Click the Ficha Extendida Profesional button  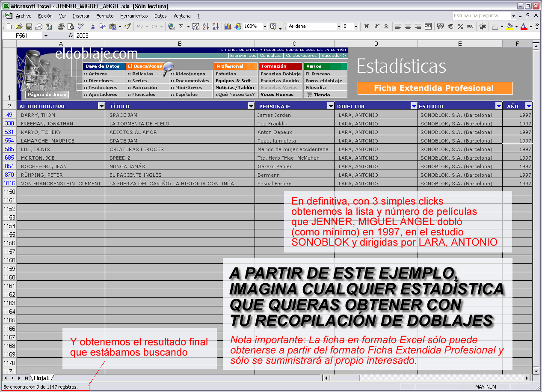tap(435, 88)
